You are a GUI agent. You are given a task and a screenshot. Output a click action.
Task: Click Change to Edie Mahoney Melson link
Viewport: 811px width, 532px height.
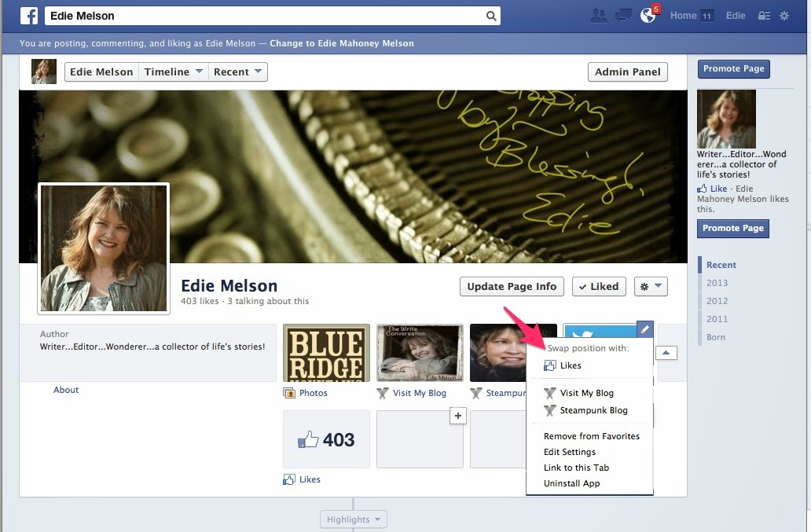[341, 43]
